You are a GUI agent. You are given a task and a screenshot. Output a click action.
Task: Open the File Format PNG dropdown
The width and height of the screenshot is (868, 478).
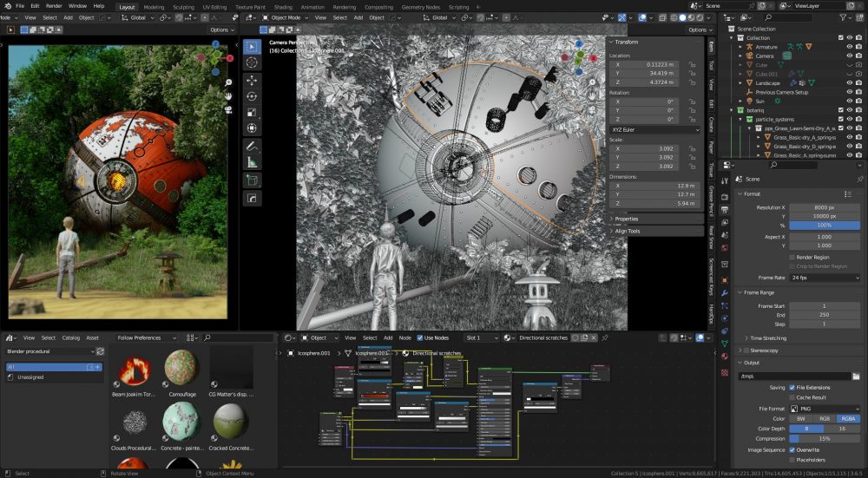[825, 409]
